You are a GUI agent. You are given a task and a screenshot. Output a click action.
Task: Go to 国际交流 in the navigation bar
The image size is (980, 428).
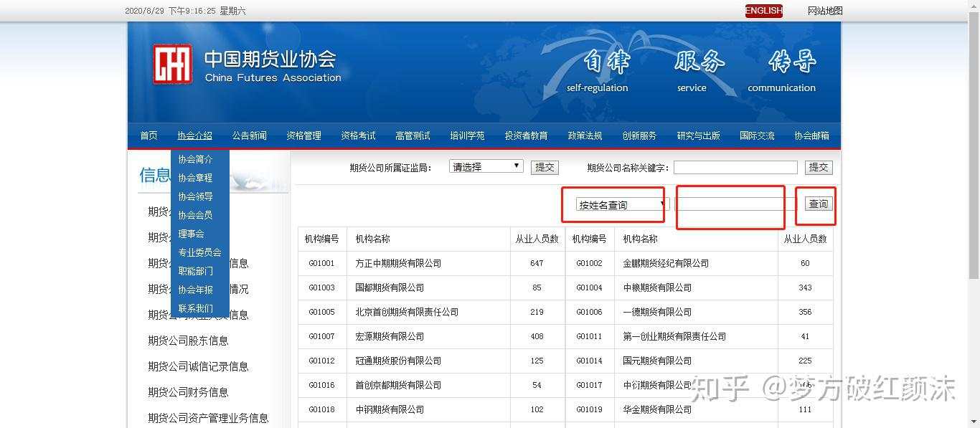point(758,135)
